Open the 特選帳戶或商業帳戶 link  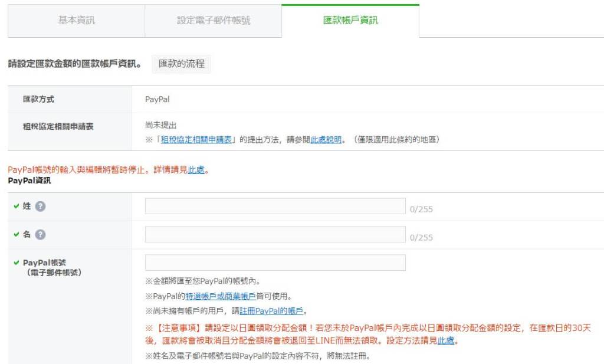coord(221,296)
